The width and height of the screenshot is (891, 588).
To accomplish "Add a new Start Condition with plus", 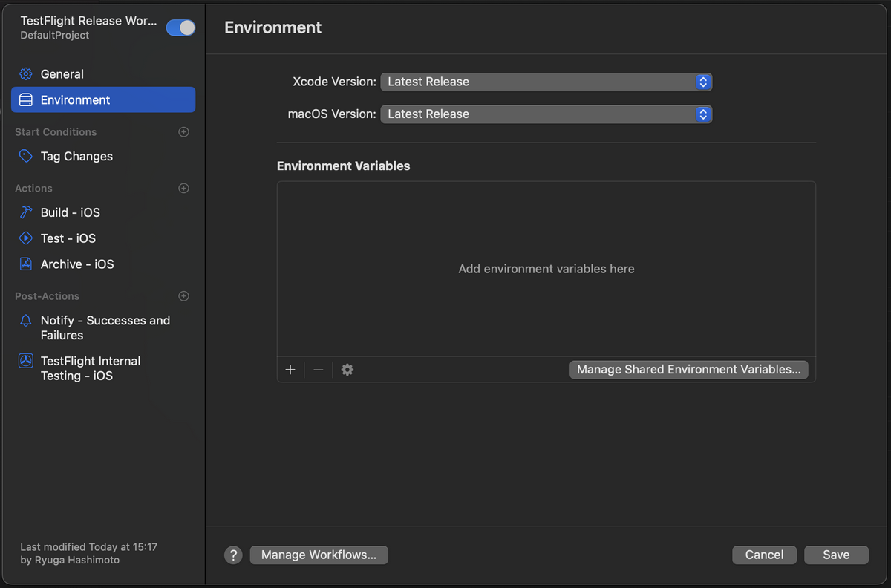I will 184,132.
